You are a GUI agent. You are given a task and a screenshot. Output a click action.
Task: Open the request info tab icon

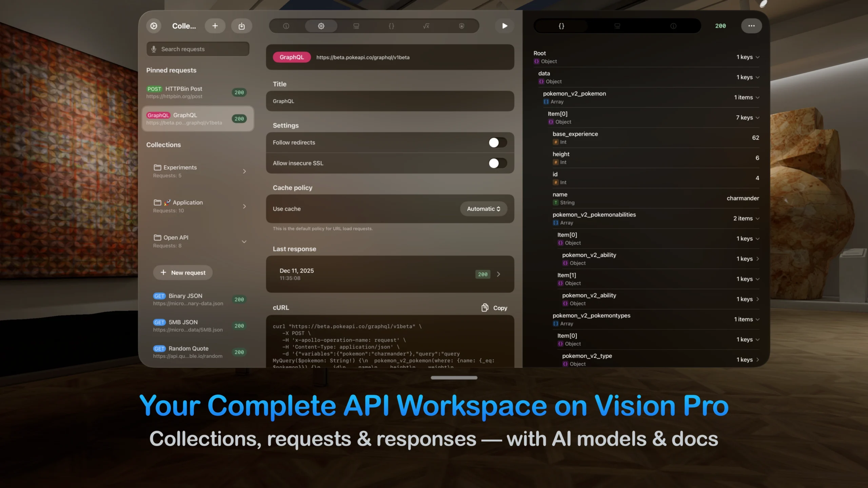pyautogui.click(x=286, y=26)
